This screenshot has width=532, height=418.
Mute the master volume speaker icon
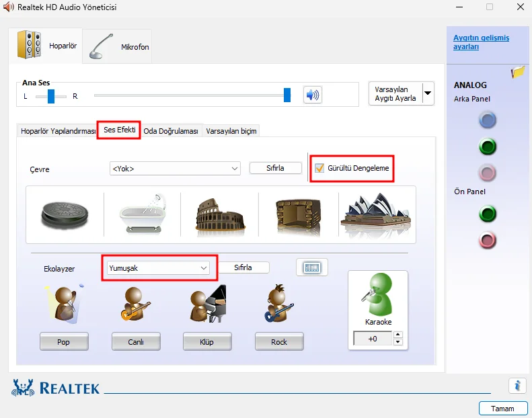coord(313,95)
